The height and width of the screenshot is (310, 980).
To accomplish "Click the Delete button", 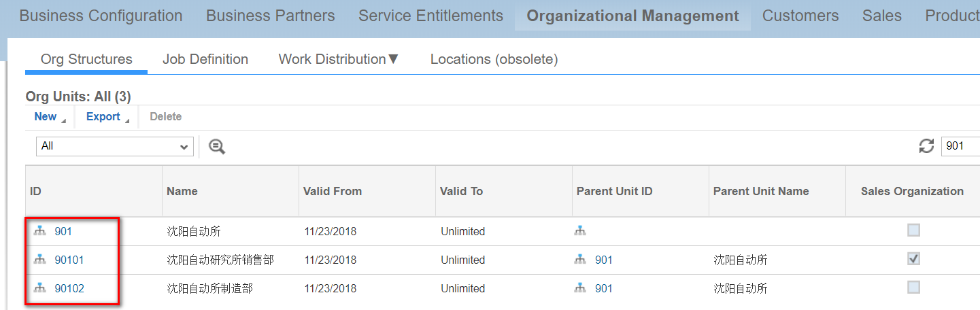I will (165, 117).
